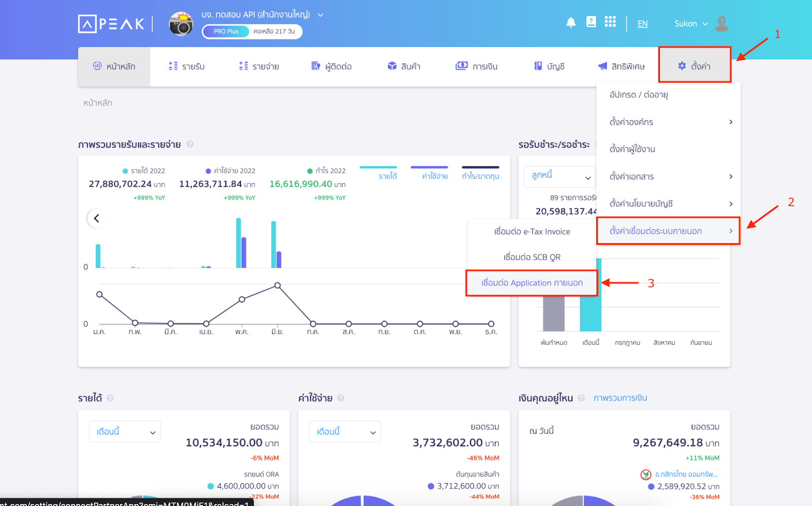Image resolution: width=812 pixels, height=506 pixels.
Task: Open รายจ่าย menu
Action: (x=259, y=66)
